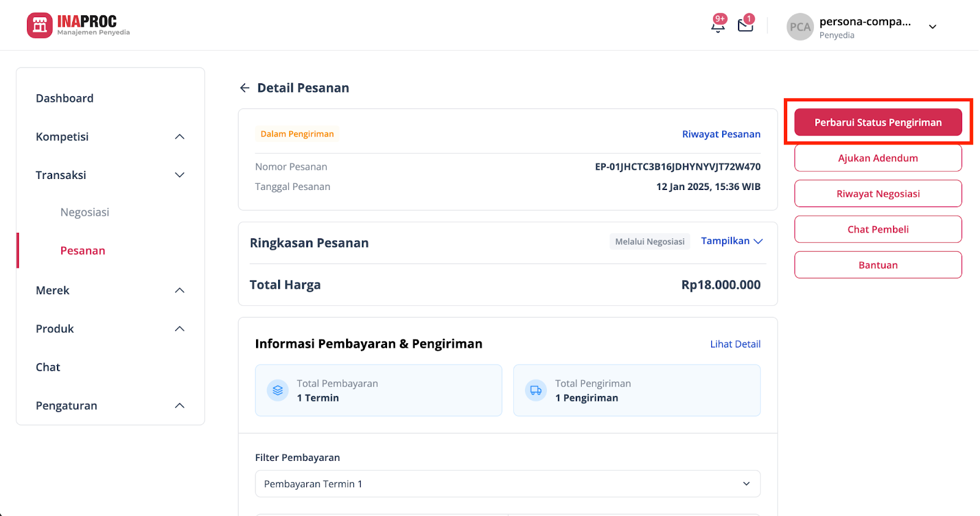980x516 pixels.
Task: Click the Chat Pembeli button
Action: [x=878, y=229]
